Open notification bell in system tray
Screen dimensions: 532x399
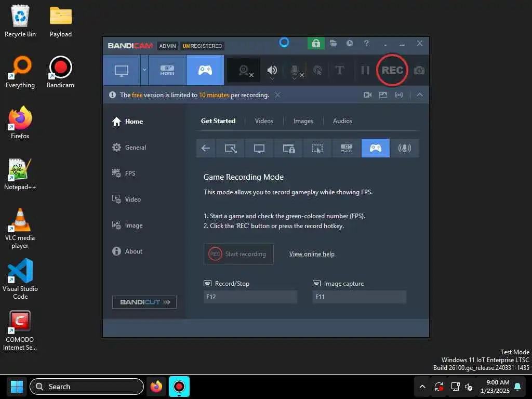pyautogui.click(x=518, y=387)
